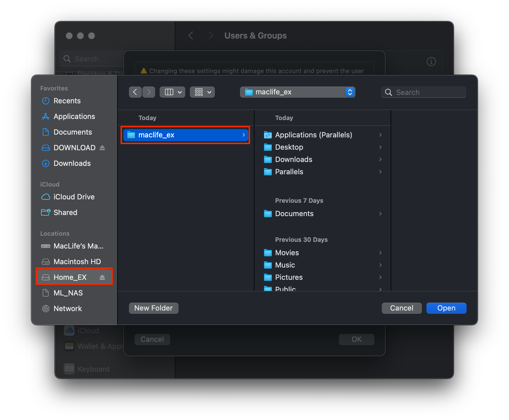Viewport: 509px width, 420px height.
Task: Open iCloud Drive in sidebar
Action: pos(74,197)
